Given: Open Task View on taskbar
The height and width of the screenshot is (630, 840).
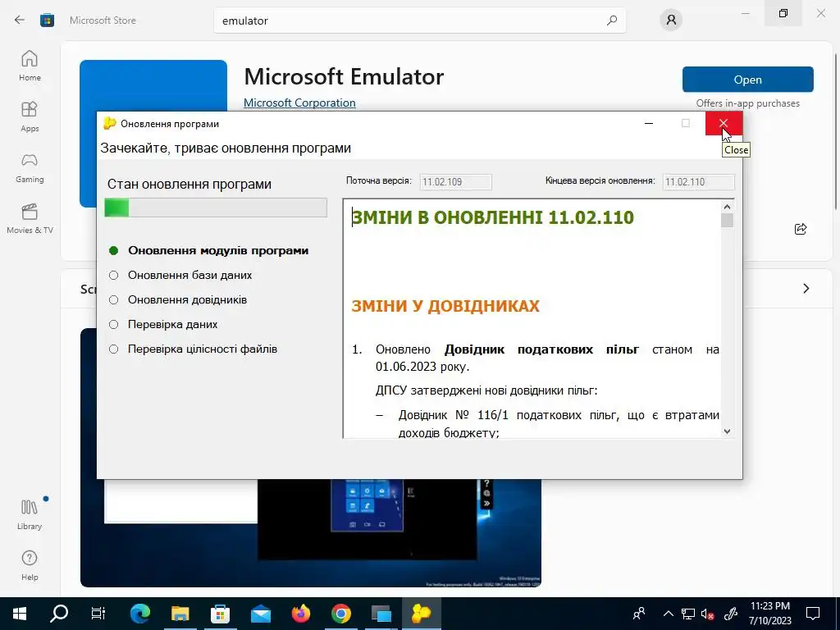Looking at the screenshot, I should pyautogui.click(x=98, y=614).
